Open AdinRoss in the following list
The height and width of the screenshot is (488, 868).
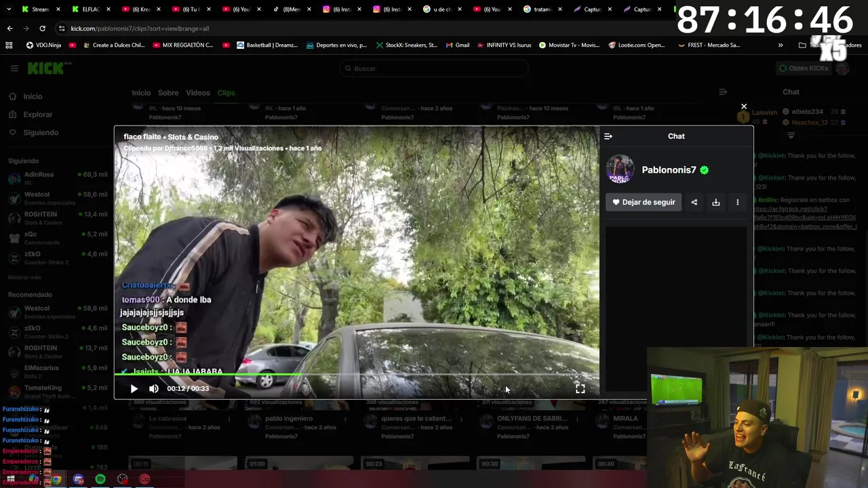[58, 178]
